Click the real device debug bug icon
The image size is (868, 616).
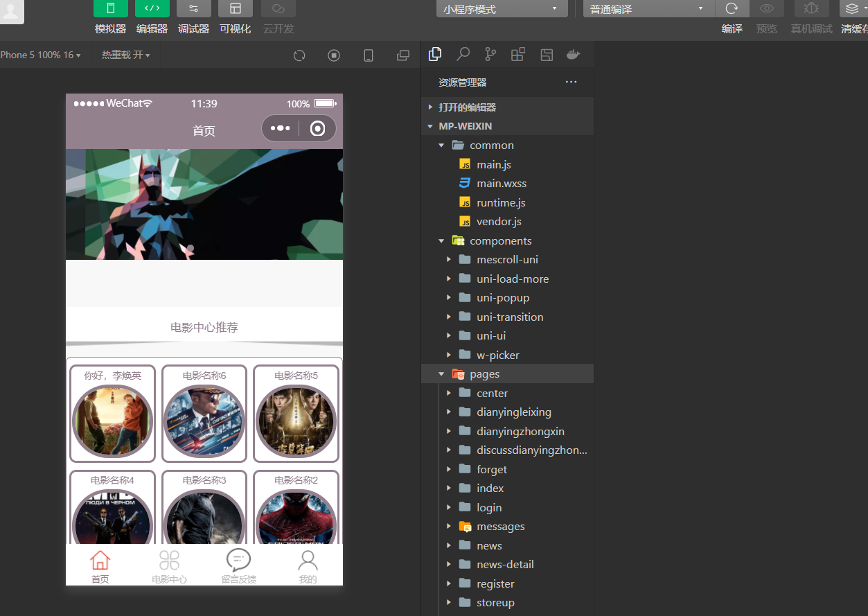coord(811,8)
